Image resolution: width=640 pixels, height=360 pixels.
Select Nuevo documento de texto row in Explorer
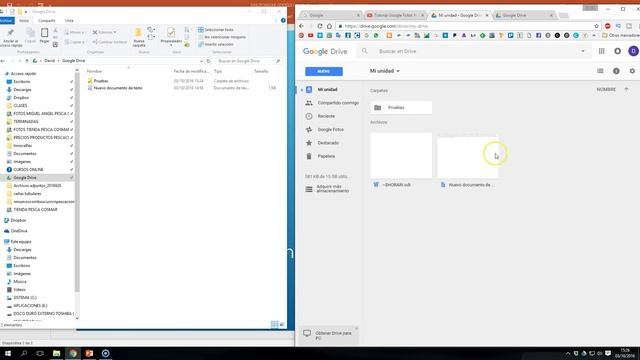pos(182,88)
